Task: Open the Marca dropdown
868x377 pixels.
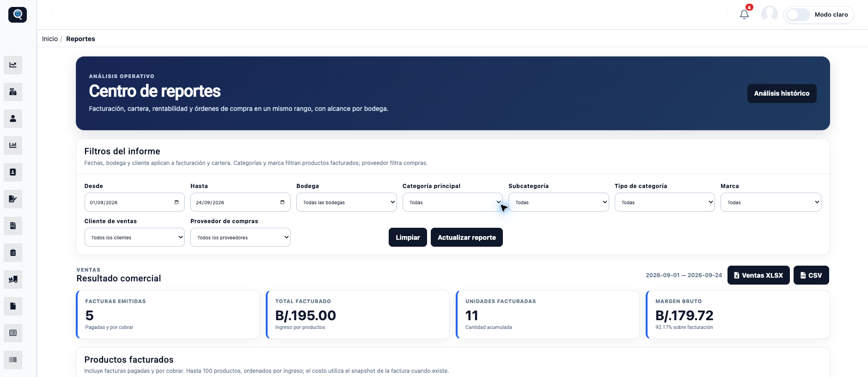Action: pyautogui.click(x=771, y=202)
